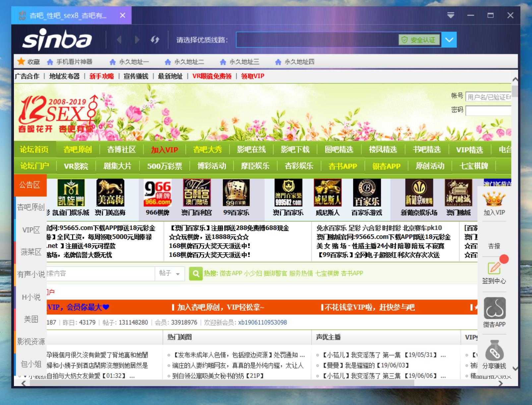532x405 pixels.
Task: Click into the 帐号 username field
Action: tap(488, 97)
